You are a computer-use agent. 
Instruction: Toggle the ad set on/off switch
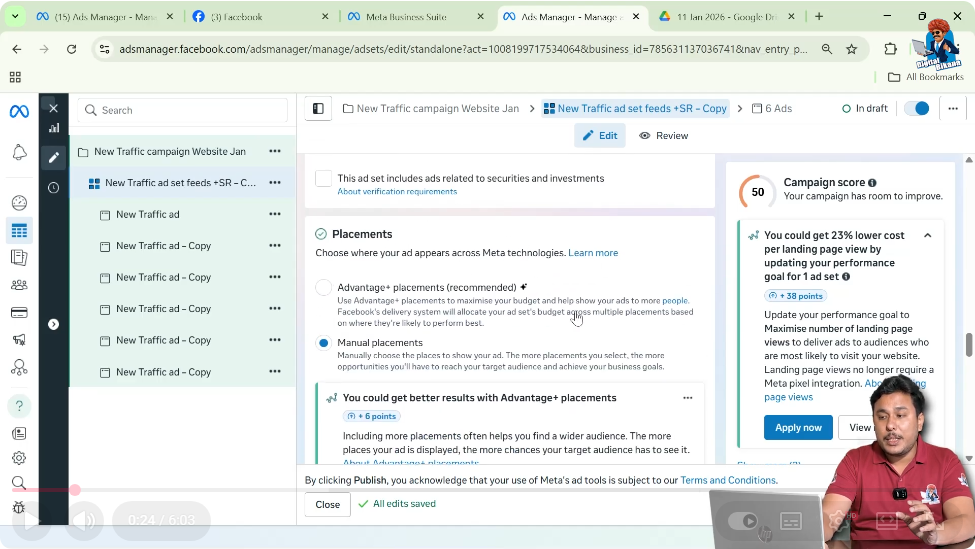click(x=916, y=109)
